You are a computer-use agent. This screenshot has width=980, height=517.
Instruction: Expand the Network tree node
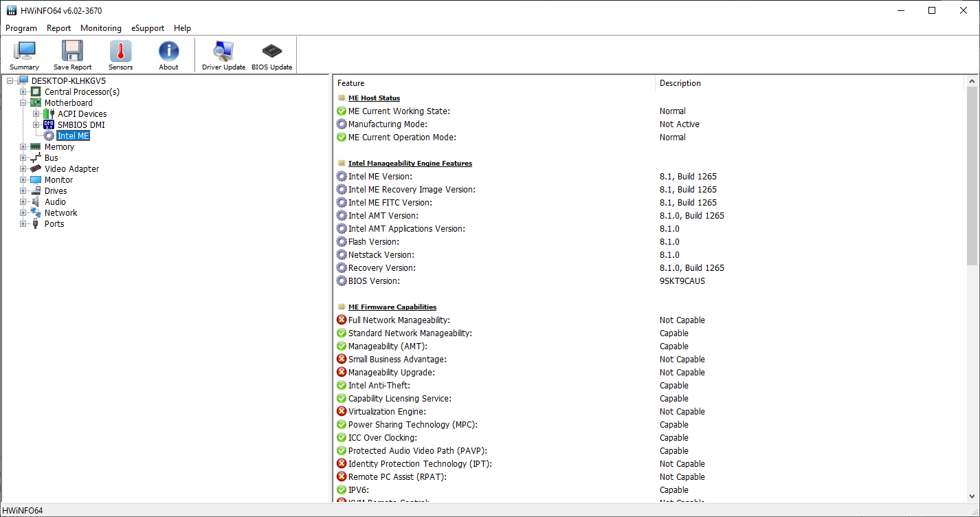pyautogui.click(x=23, y=213)
